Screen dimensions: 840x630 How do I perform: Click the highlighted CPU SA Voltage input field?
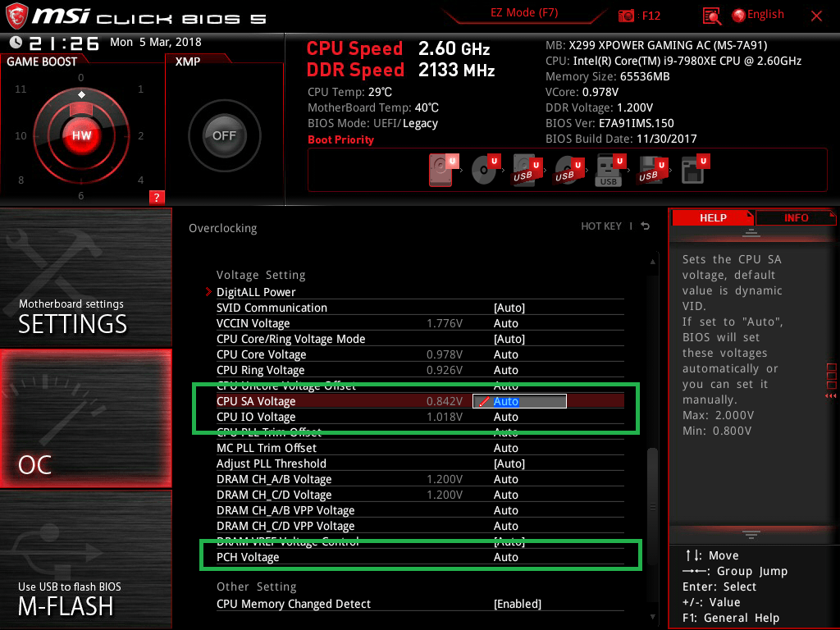[x=519, y=401]
